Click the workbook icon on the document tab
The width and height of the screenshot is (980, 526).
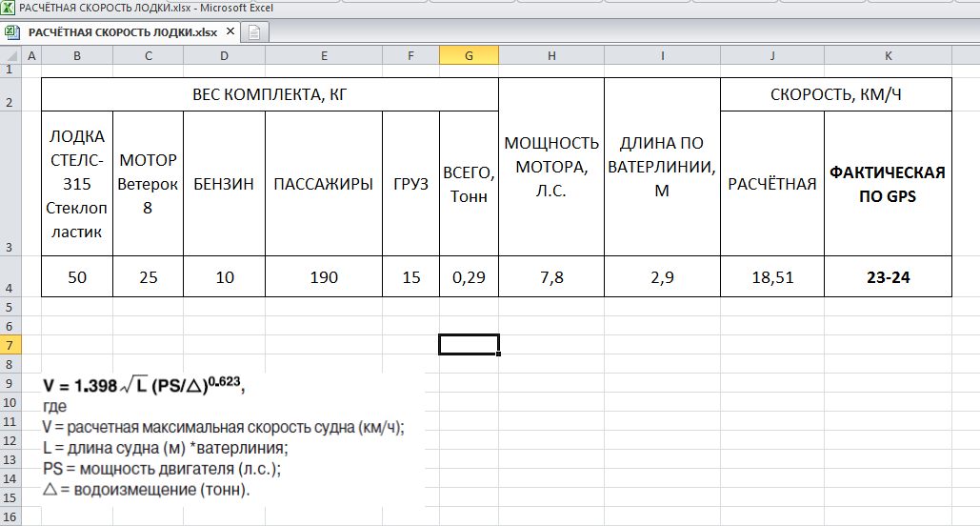(12, 31)
